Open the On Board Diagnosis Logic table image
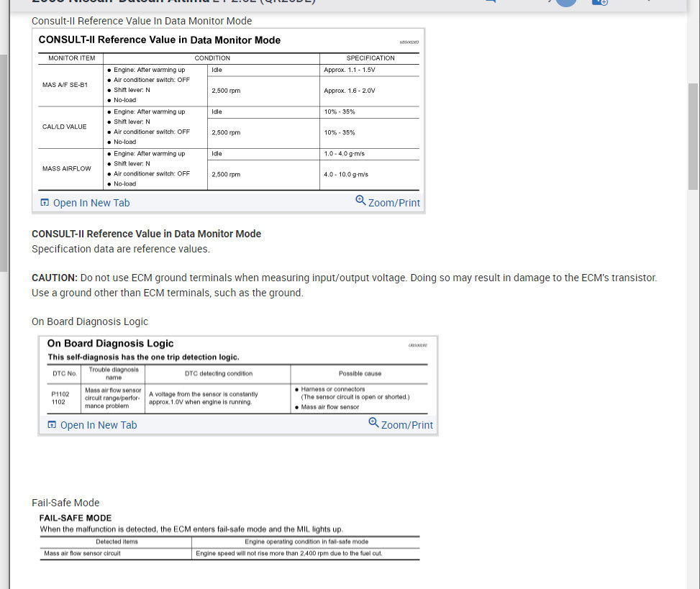 [238, 376]
